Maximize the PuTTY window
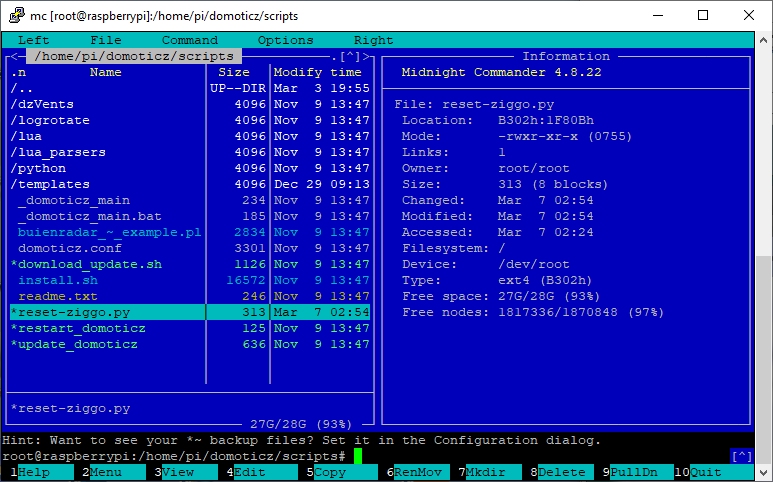 703,15
